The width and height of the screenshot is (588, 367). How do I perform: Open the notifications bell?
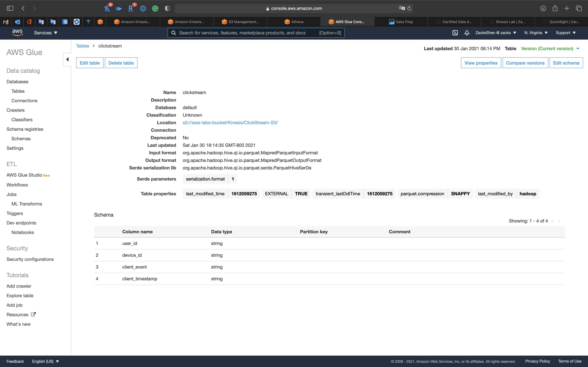coord(467,33)
